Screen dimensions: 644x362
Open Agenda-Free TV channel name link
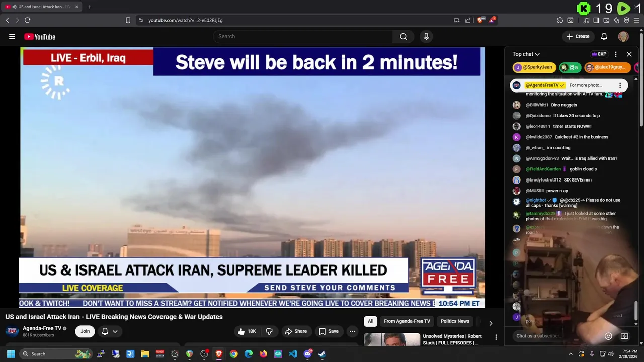click(x=42, y=328)
